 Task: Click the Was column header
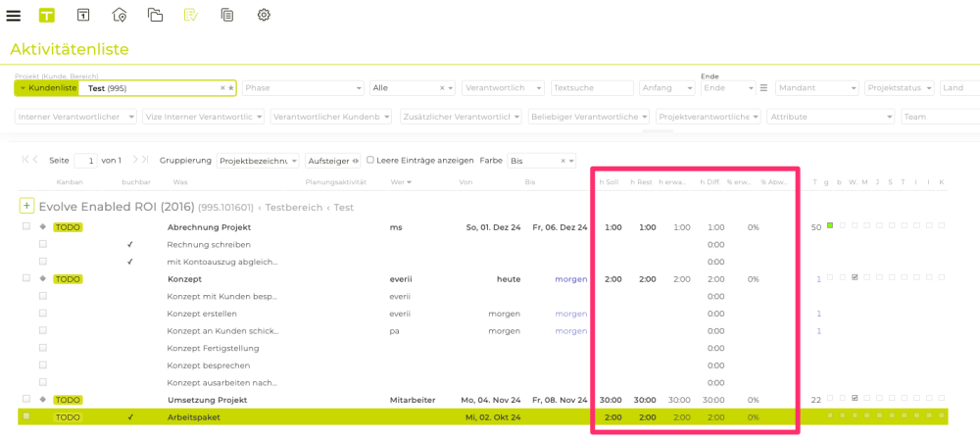coord(178,182)
